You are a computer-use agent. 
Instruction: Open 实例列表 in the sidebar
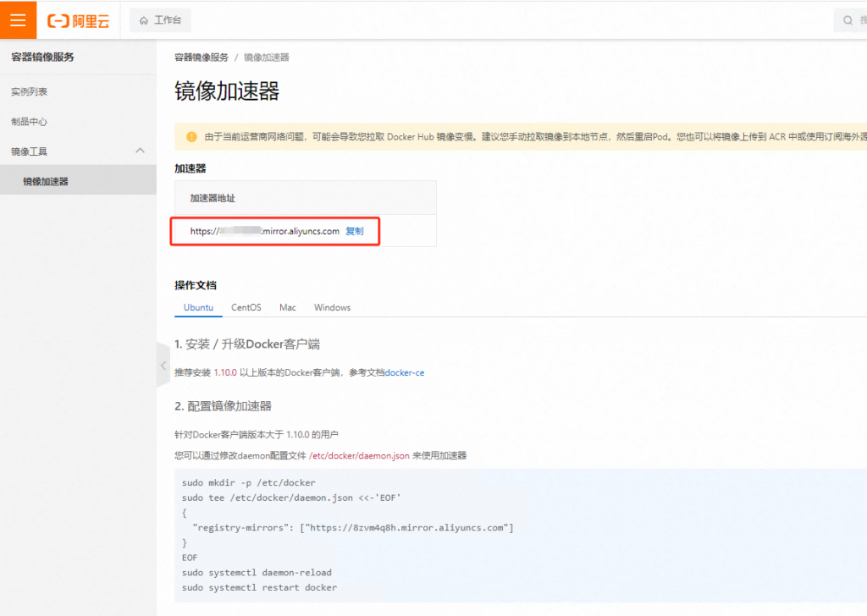(x=30, y=91)
